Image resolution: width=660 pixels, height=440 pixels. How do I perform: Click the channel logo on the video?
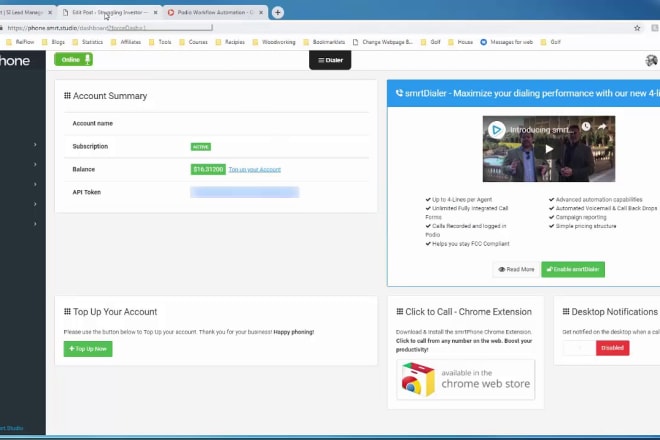[x=497, y=130]
